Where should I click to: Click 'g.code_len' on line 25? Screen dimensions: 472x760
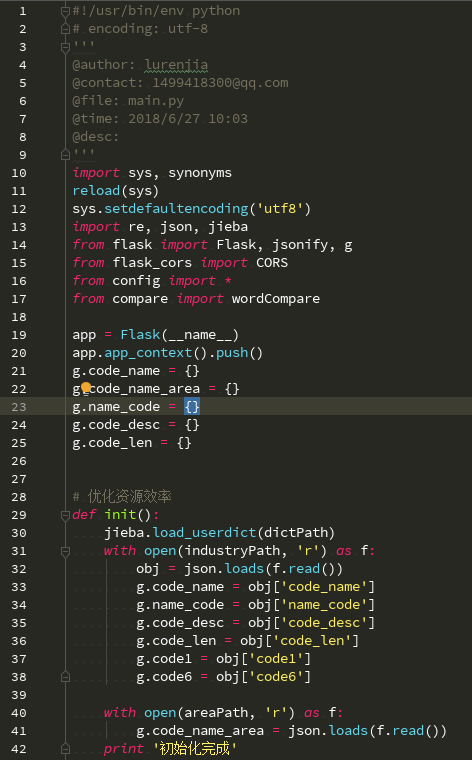(112, 443)
